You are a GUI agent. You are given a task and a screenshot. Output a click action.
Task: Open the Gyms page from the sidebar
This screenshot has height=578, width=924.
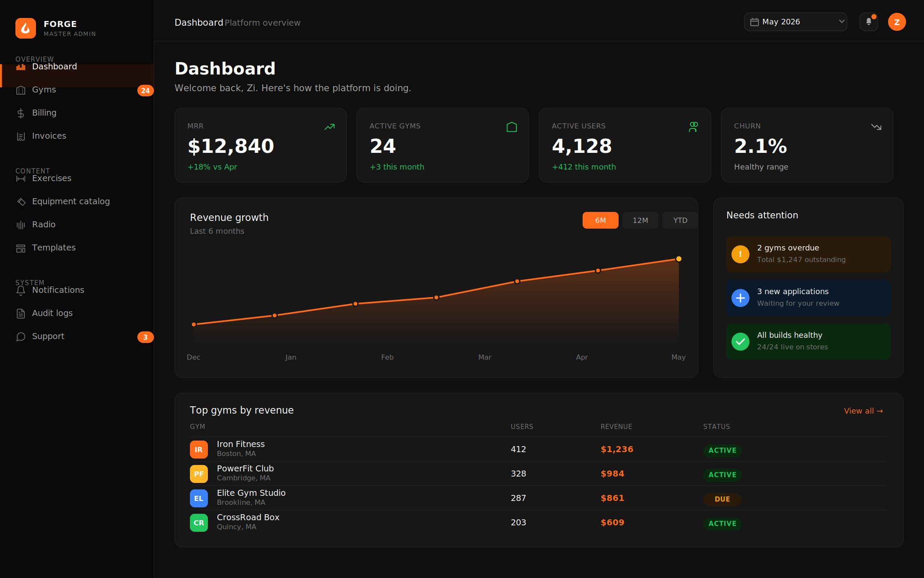point(77,90)
